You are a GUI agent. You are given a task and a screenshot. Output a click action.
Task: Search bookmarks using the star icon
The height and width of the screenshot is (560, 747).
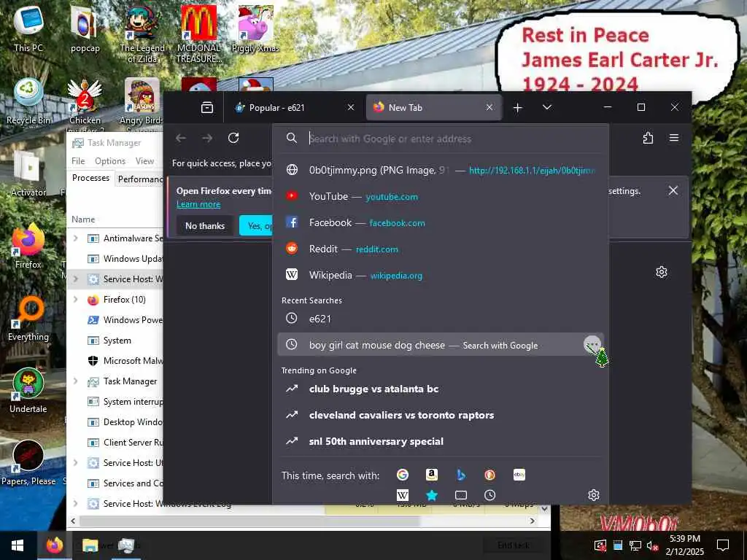pyautogui.click(x=432, y=495)
